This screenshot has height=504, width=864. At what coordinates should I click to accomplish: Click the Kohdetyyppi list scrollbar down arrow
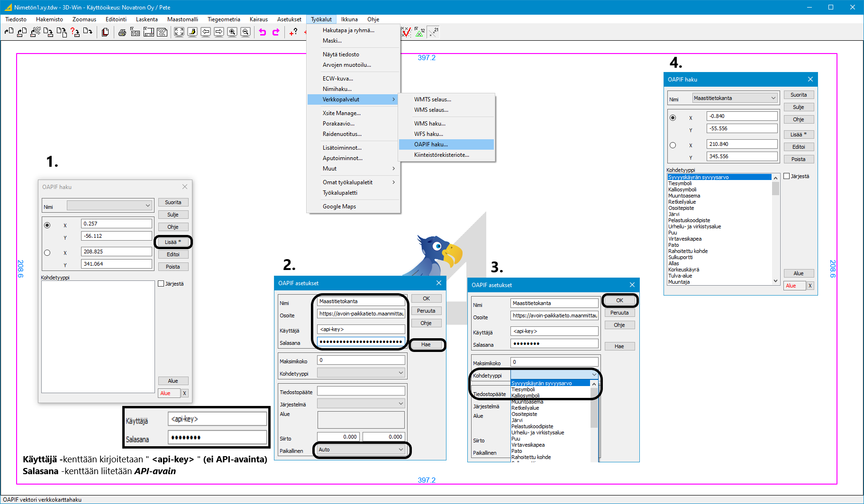coord(775,281)
